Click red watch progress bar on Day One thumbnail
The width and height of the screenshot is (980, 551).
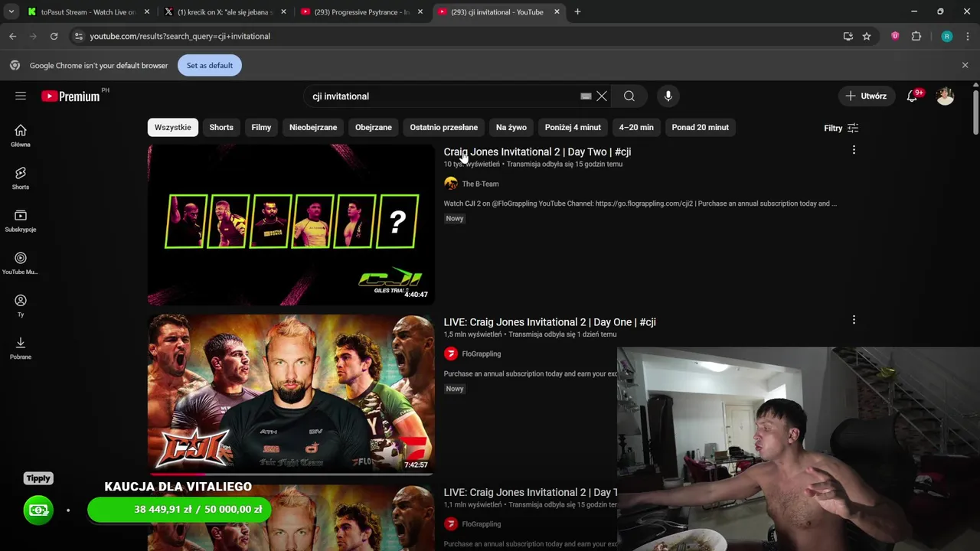point(176,474)
